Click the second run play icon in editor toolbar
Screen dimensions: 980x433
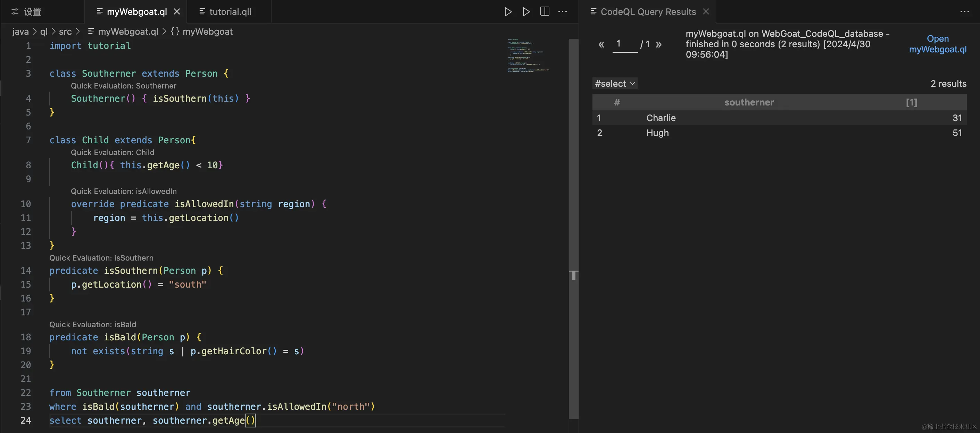click(x=526, y=12)
